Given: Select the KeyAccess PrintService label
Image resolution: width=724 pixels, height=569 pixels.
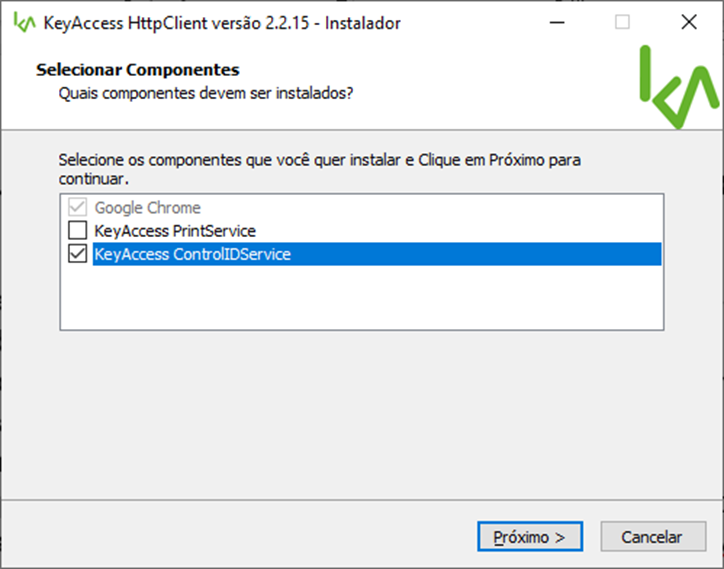Looking at the screenshot, I should [x=175, y=231].
